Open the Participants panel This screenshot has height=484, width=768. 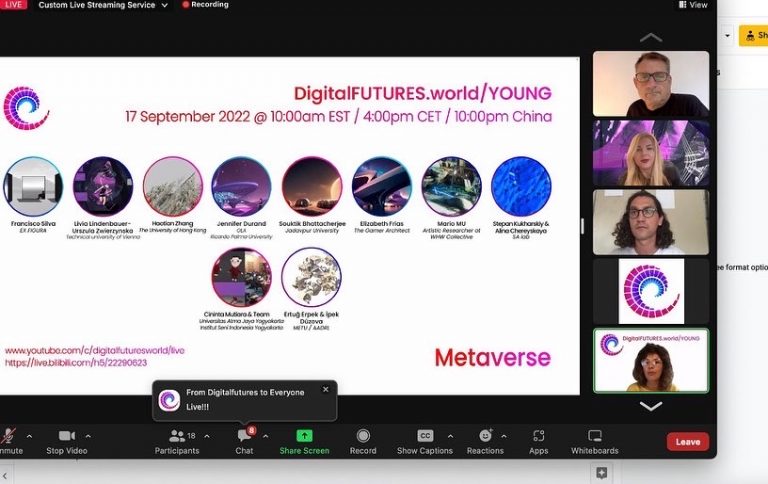point(177,441)
